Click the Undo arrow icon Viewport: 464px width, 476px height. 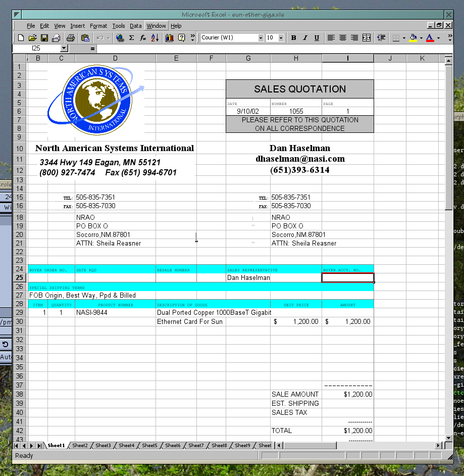pyautogui.click(x=100, y=37)
